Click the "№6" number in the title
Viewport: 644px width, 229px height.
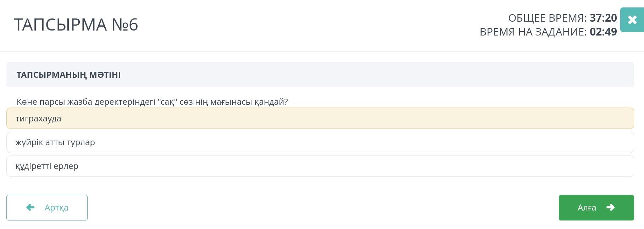(125, 25)
